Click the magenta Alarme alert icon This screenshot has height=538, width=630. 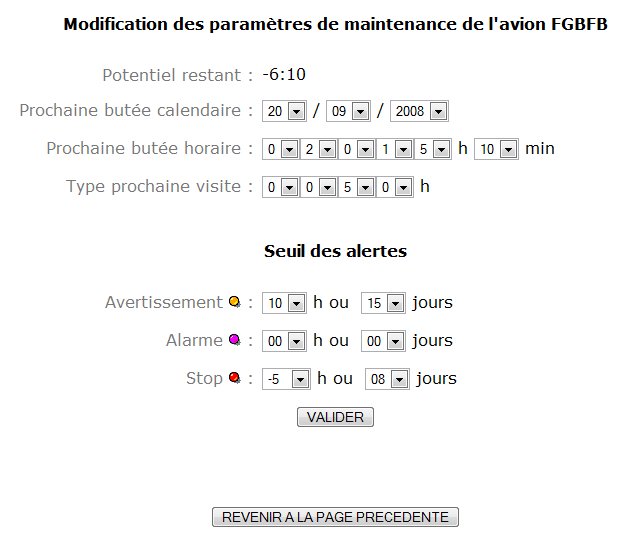235,340
